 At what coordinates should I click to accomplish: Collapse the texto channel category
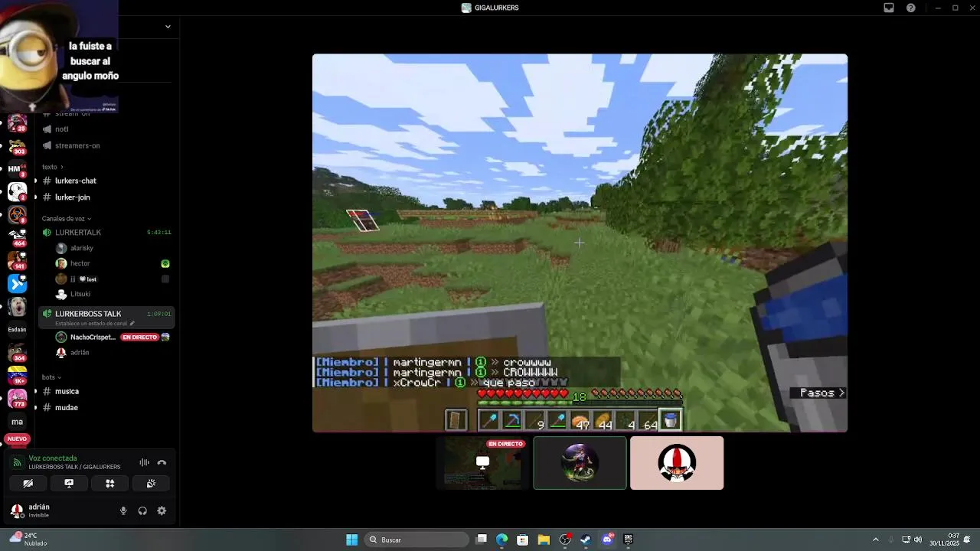[x=52, y=167]
